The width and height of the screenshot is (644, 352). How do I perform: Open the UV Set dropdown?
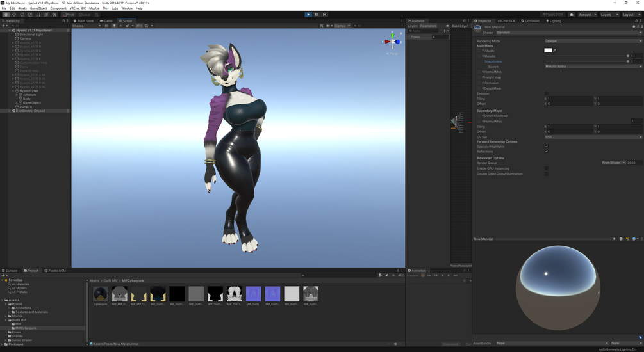(593, 137)
